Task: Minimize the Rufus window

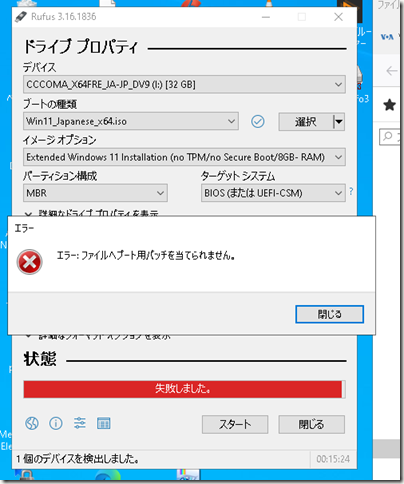Action: point(266,17)
